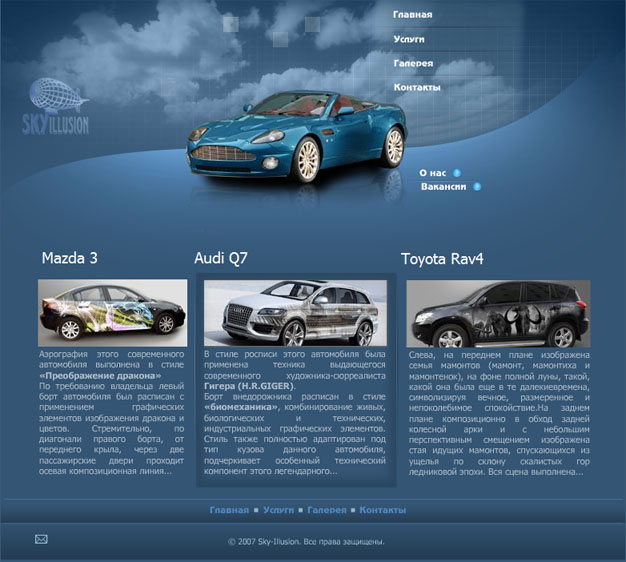Open the Audi Q7 heading

[x=221, y=258]
